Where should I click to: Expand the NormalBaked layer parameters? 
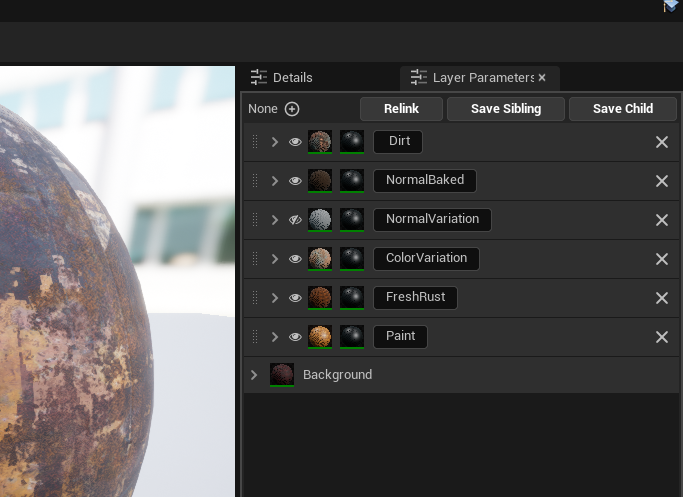274,181
